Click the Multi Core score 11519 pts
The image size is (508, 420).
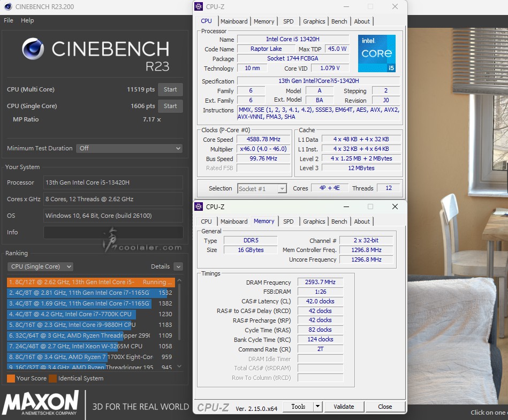141,89
